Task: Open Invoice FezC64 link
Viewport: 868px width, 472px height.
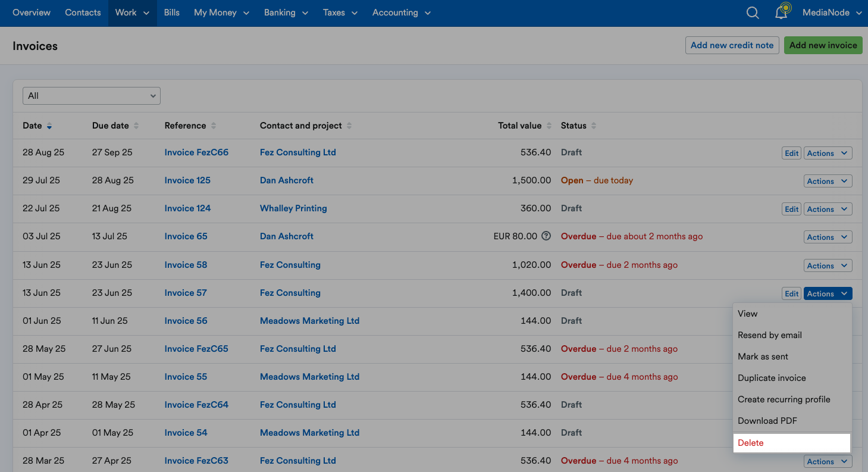Action: click(196, 405)
